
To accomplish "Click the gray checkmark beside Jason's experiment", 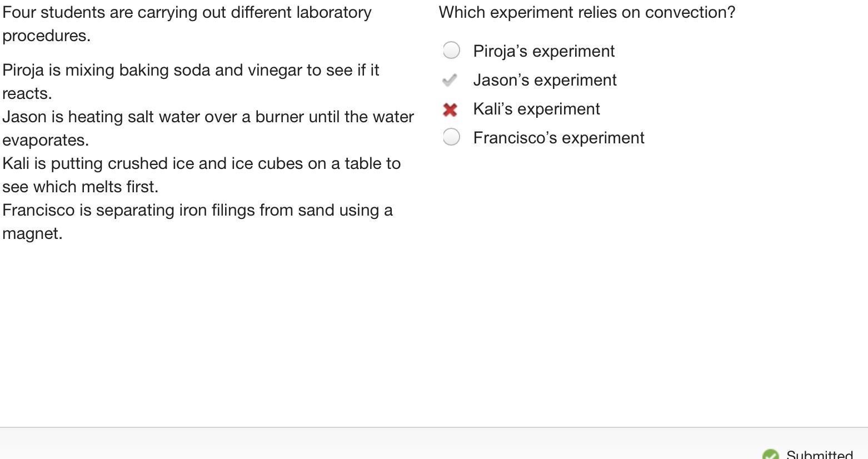I will [450, 80].
